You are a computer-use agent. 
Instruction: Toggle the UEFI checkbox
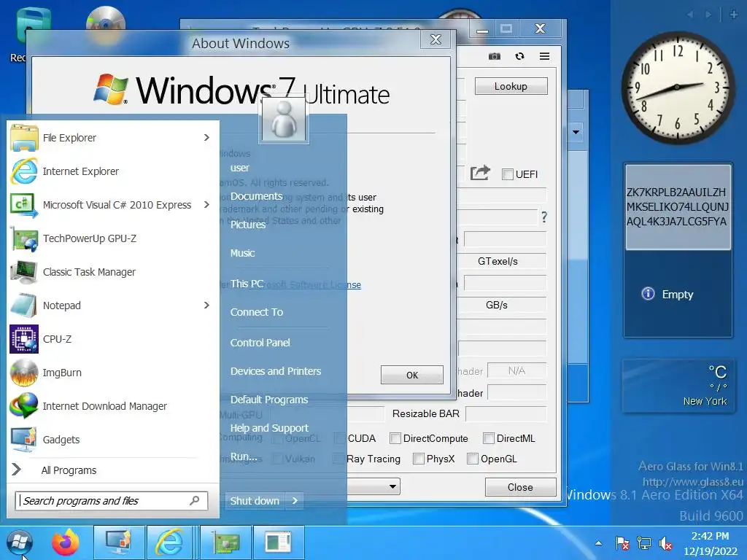(508, 174)
